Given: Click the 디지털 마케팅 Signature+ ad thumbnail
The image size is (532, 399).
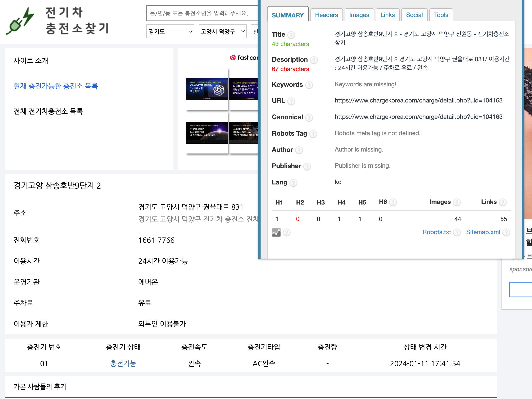Looking at the screenshot, I should 207,133.
